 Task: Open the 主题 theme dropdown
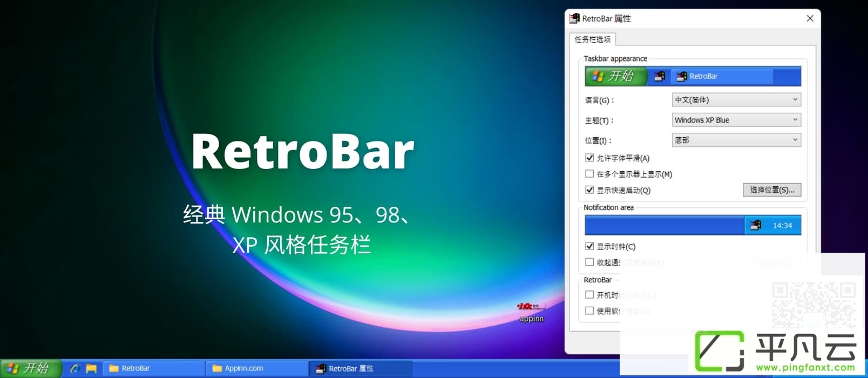[x=736, y=120]
